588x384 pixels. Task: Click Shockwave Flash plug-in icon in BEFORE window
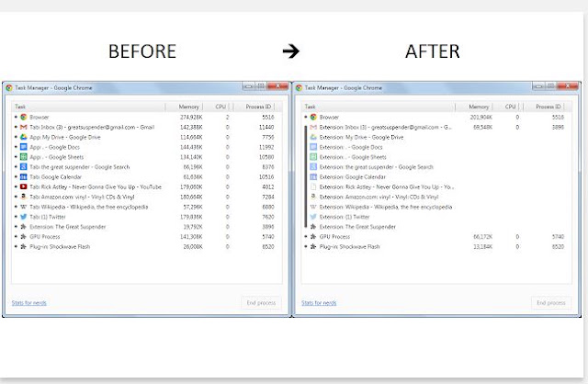coord(24,246)
